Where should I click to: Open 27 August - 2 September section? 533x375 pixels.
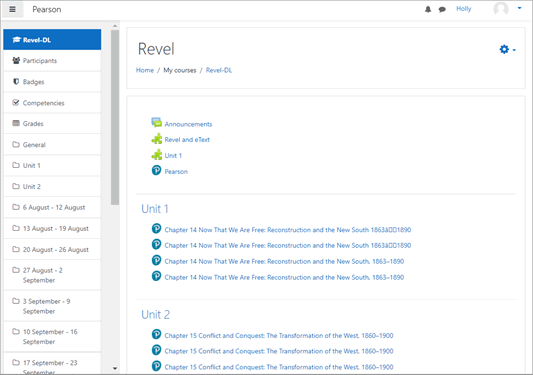click(x=52, y=275)
